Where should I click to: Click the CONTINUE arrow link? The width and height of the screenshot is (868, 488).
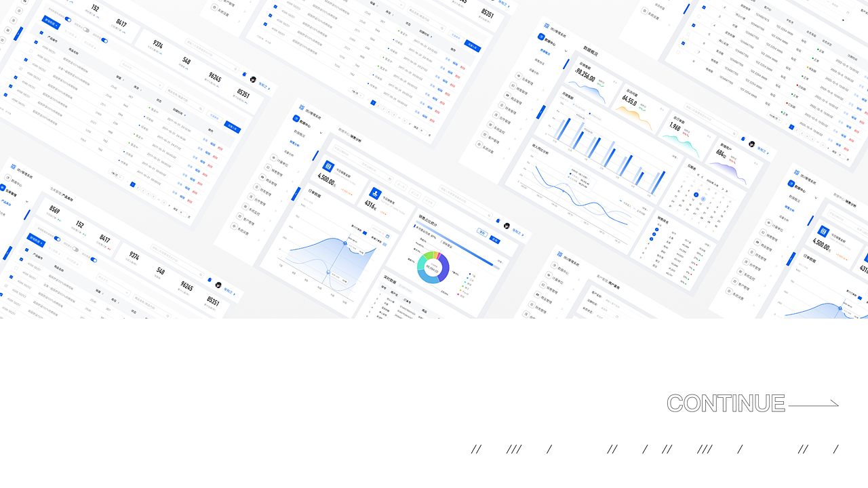(753, 403)
